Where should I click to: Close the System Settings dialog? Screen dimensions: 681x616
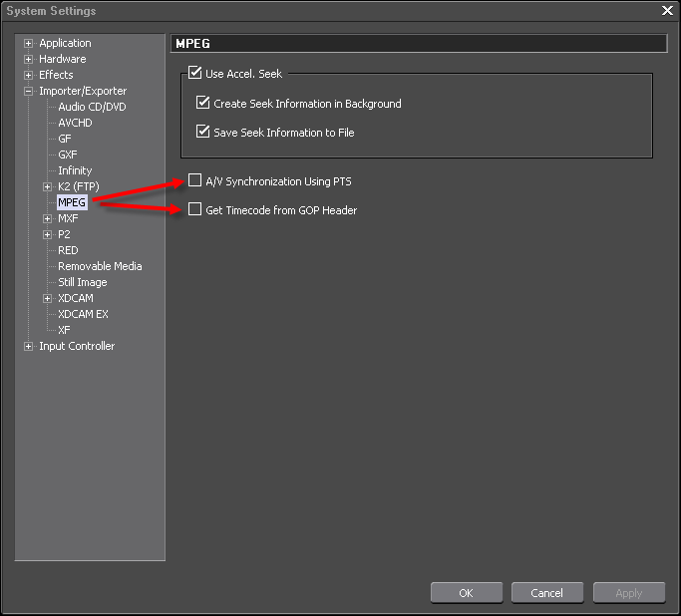pyautogui.click(x=667, y=10)
